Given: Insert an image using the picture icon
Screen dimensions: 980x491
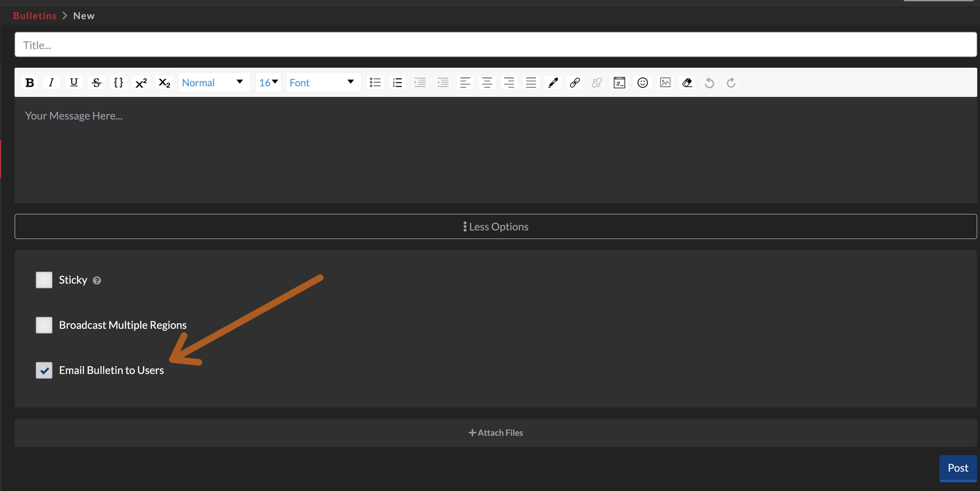Looking at the screenshot, I should (x=665, y=82).
